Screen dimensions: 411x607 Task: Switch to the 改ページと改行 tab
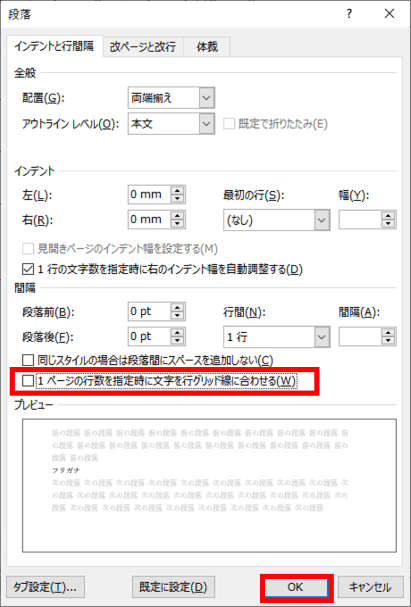[143, 47]
